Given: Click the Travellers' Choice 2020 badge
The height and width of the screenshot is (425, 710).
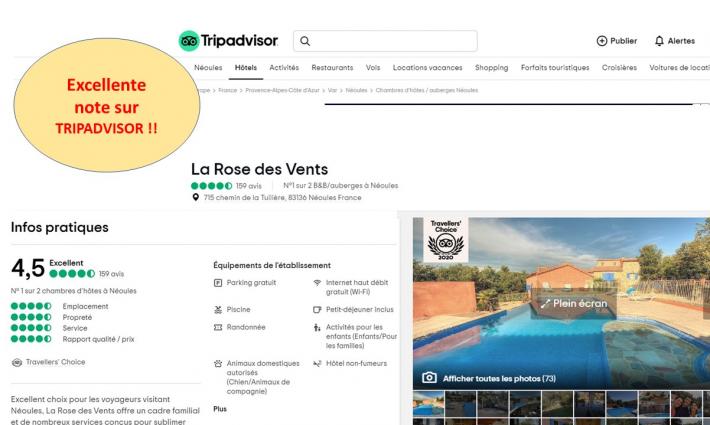Looking at the screenshot, I should [446, 239].
